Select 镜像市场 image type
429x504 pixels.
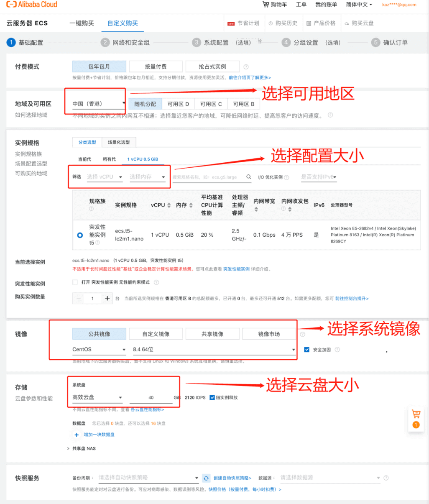269,334
